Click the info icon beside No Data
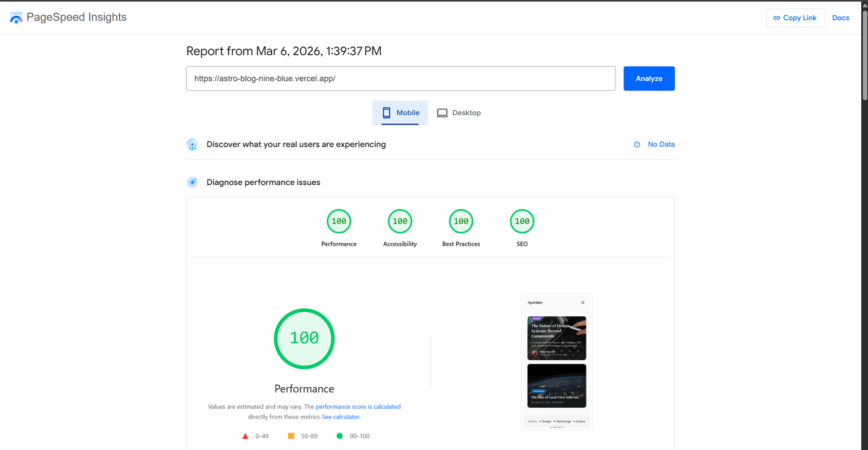The image size is (868, 450). [637, 145]
